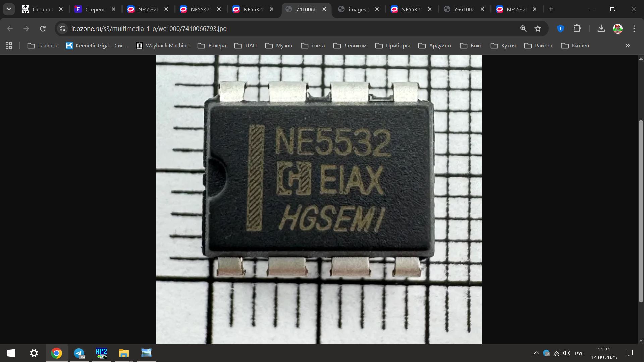Click the zoom magnifier icon in address bar

(523, 29)
